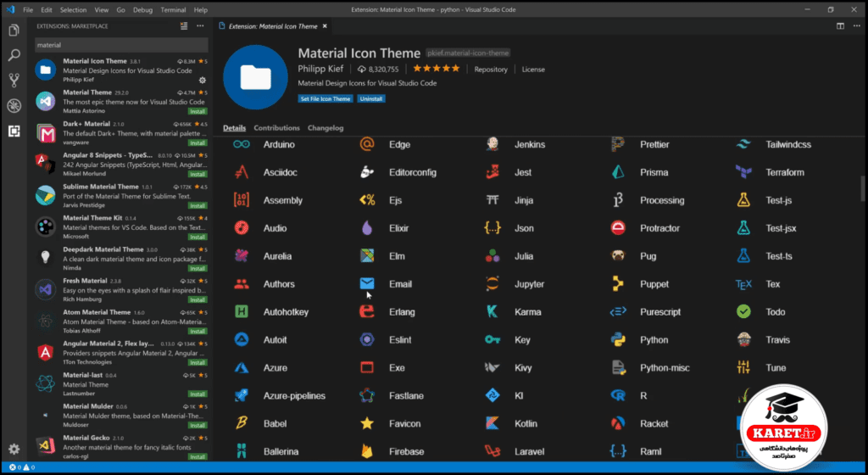868x475 pixels.
Task: Open editor More Actions ellipsis
Action: (856, 26)
